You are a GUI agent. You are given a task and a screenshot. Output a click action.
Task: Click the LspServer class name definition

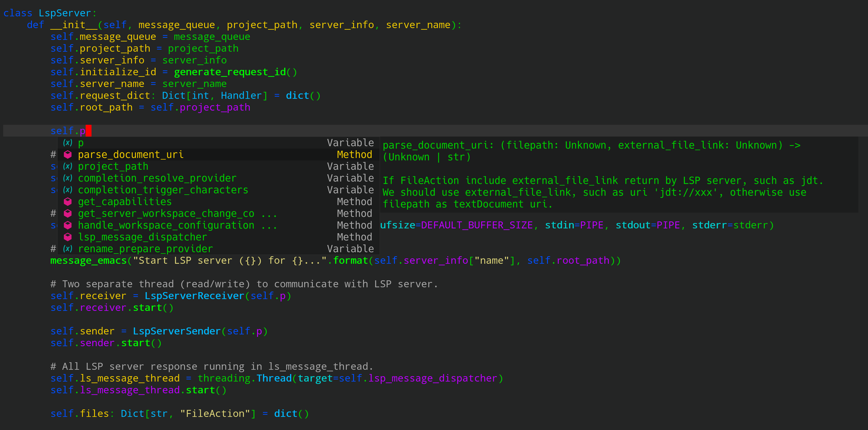(x=65, y=13)
